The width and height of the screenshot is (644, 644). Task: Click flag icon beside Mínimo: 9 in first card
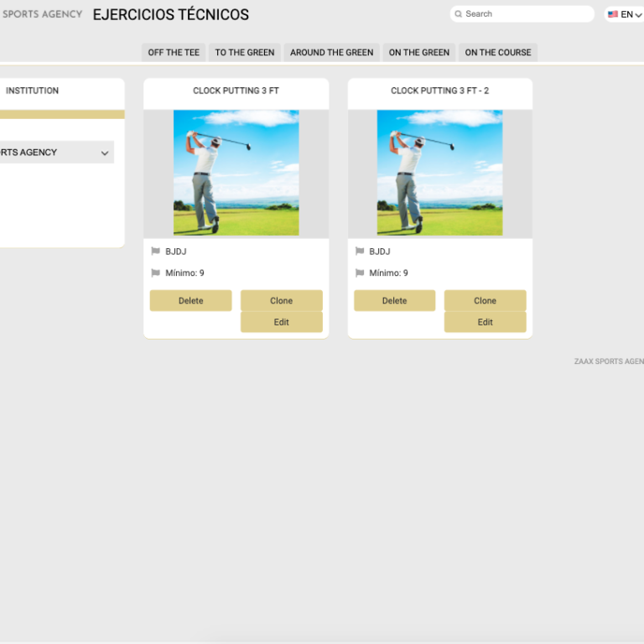point(155,273)
